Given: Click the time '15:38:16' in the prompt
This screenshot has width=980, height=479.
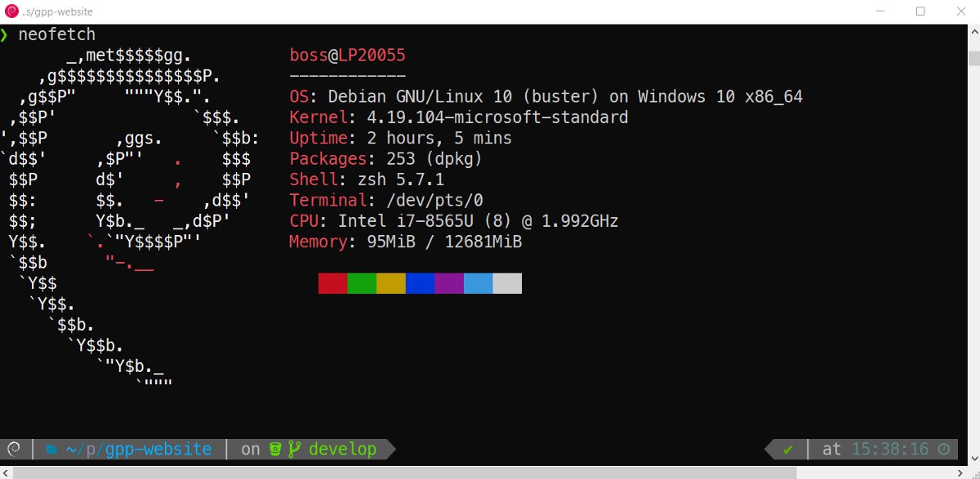Looking at the screenshot, I should [890, 449].
